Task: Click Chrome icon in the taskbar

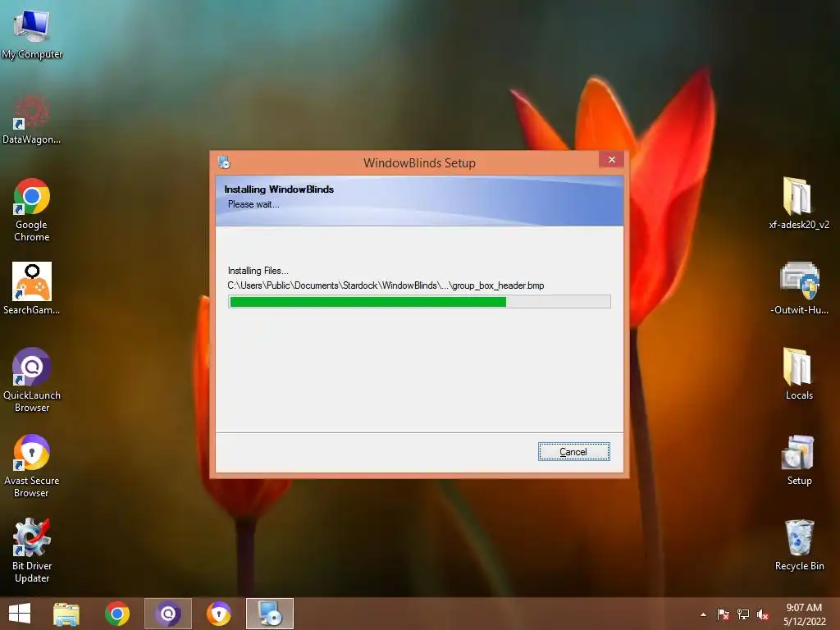Action: point(117,614)
